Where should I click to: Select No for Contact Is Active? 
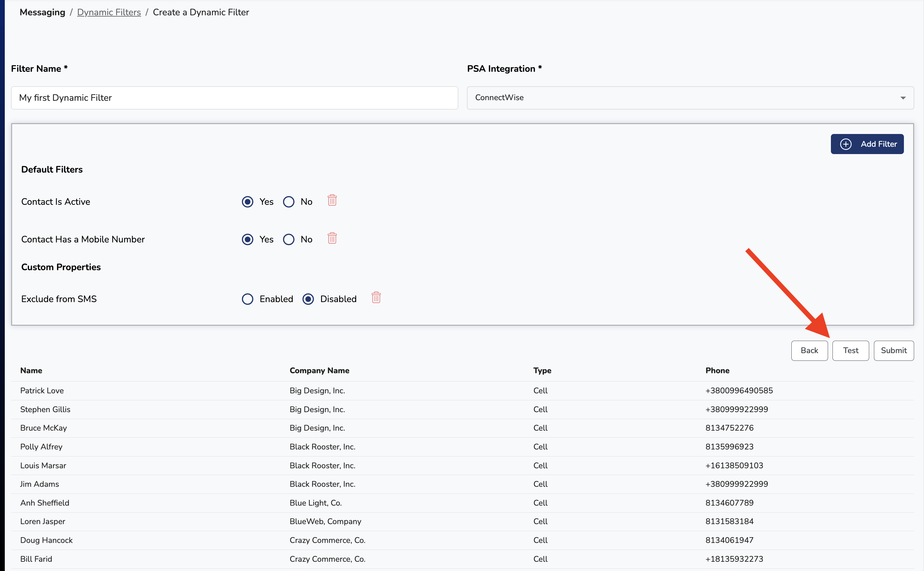coord(289,202)
